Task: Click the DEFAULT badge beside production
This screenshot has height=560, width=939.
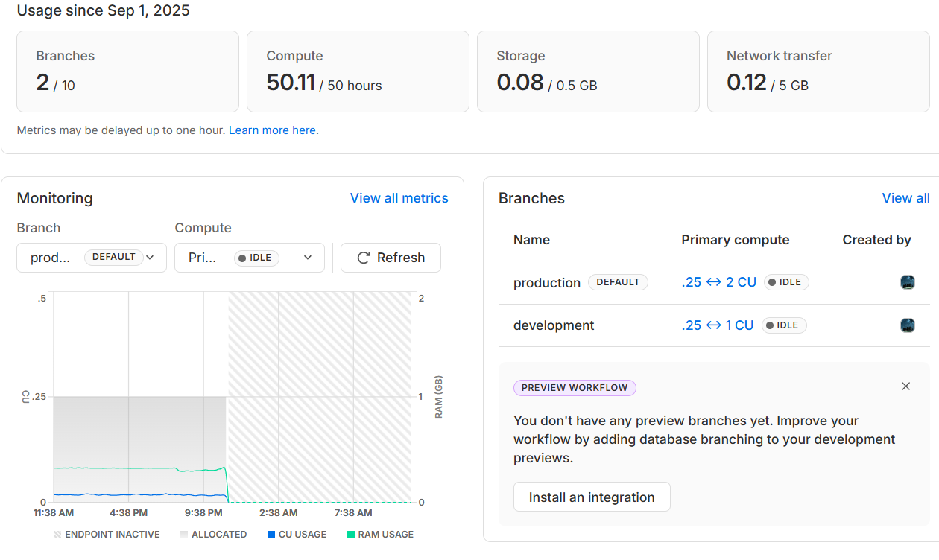Action: point(618,282)
